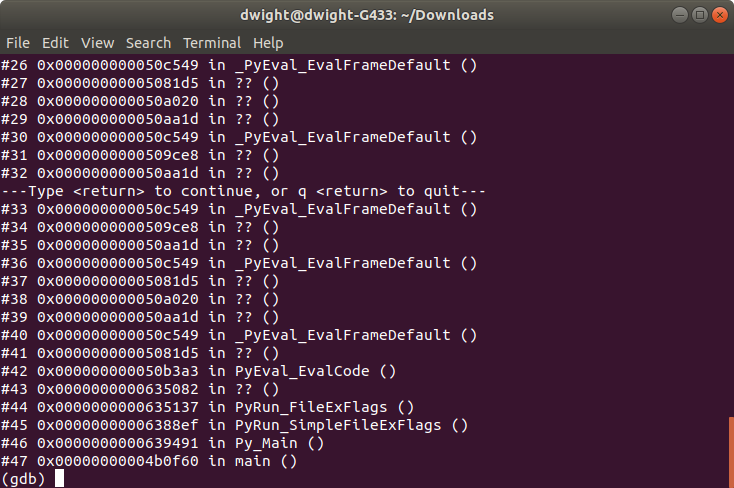This screenshot has width=734, height=488.
Task: Click the orange scrollbar thumb
Action: coord(730,452)
